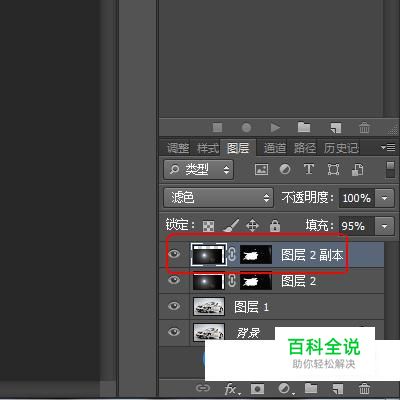Click the link layers chain icon
400x400 pixels.
pyautogui.click(x=203, y=388)
